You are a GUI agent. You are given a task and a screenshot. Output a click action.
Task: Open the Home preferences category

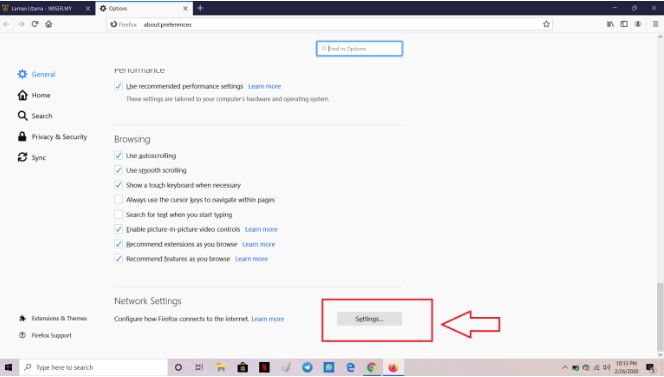(x=34, y=95)
